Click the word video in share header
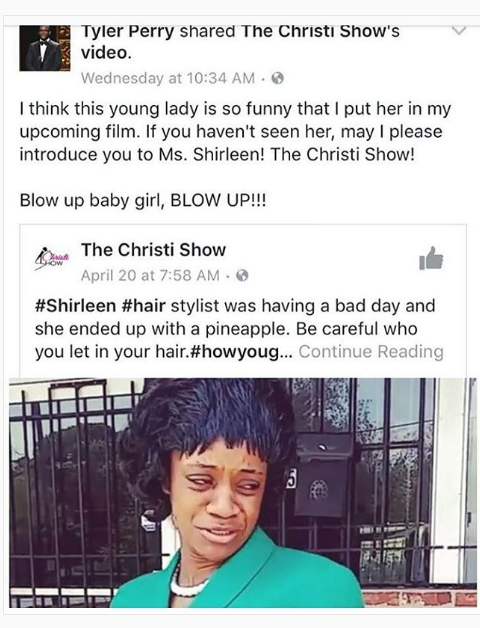This screenshot has height=628, width=480. (x=107, y=53)
